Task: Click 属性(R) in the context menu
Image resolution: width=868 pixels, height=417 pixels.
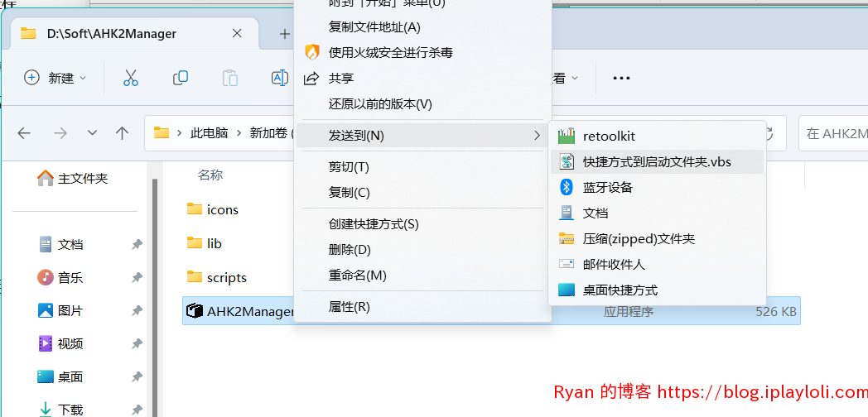Action: click(422, 307)
